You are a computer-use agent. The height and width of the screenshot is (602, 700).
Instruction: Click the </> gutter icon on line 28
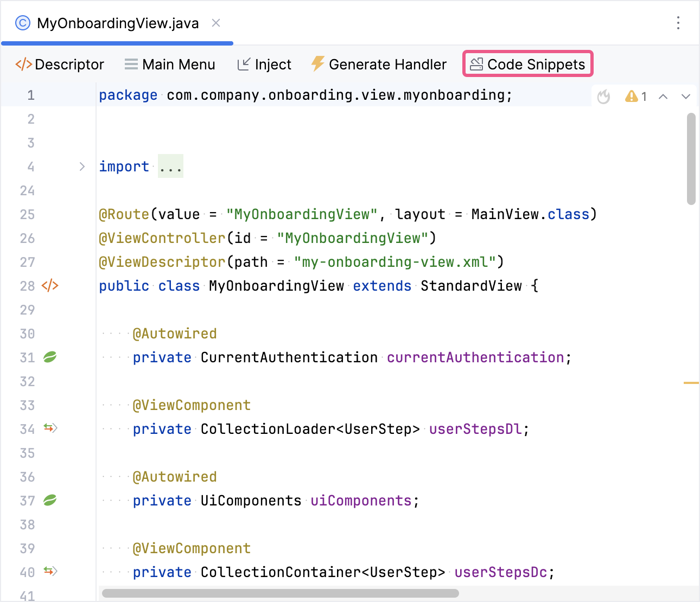click(50, 286)
